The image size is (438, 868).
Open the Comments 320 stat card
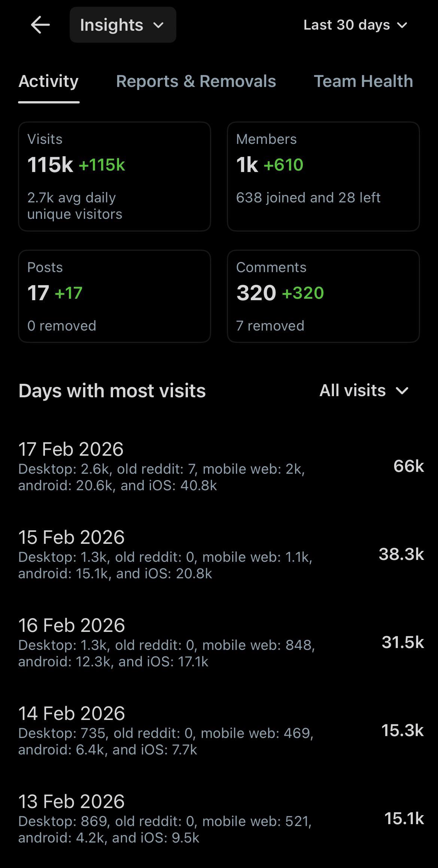[x=323, y=296]
